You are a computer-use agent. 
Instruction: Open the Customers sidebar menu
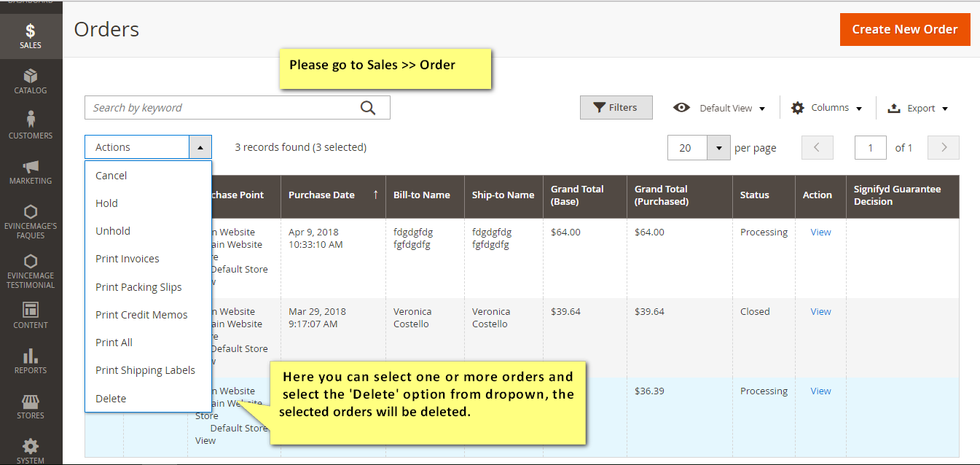click(x=31, y=125)
